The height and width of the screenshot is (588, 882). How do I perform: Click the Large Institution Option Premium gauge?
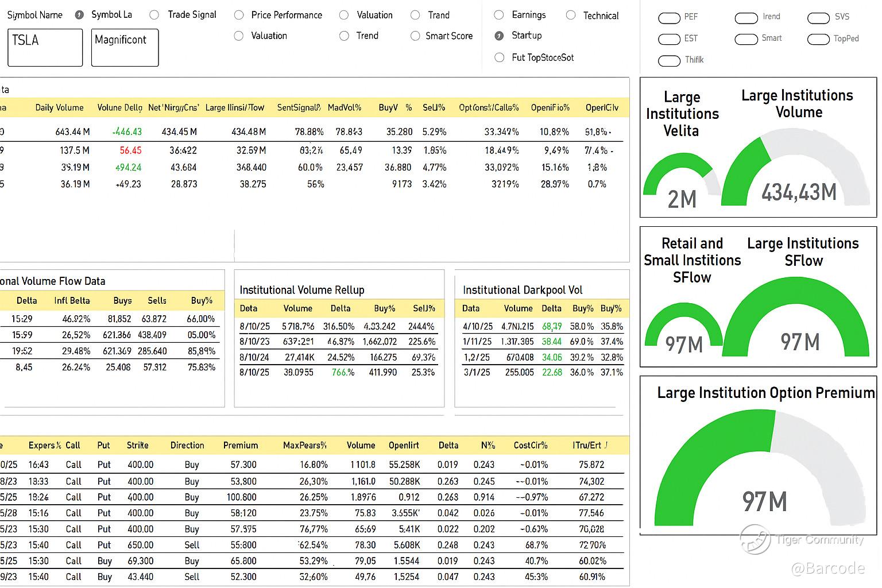(x=760, y=468)
